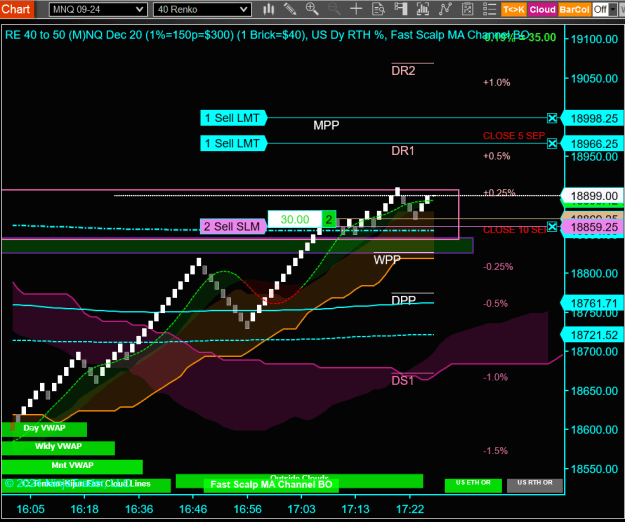Click the Mnt VWAP button
The width and height of the screenshot is (625, 522).
point(72,466)
